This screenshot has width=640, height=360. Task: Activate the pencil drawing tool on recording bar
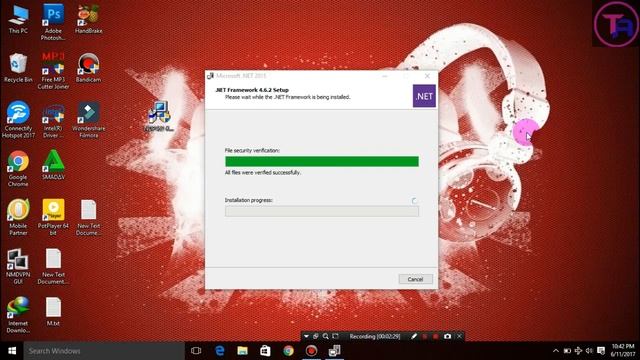pos(414,336)
